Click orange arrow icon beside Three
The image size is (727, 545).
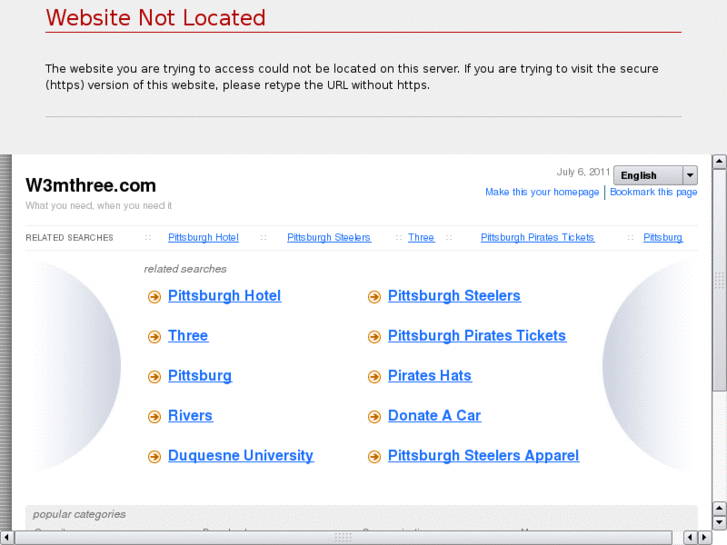[154, 337]
